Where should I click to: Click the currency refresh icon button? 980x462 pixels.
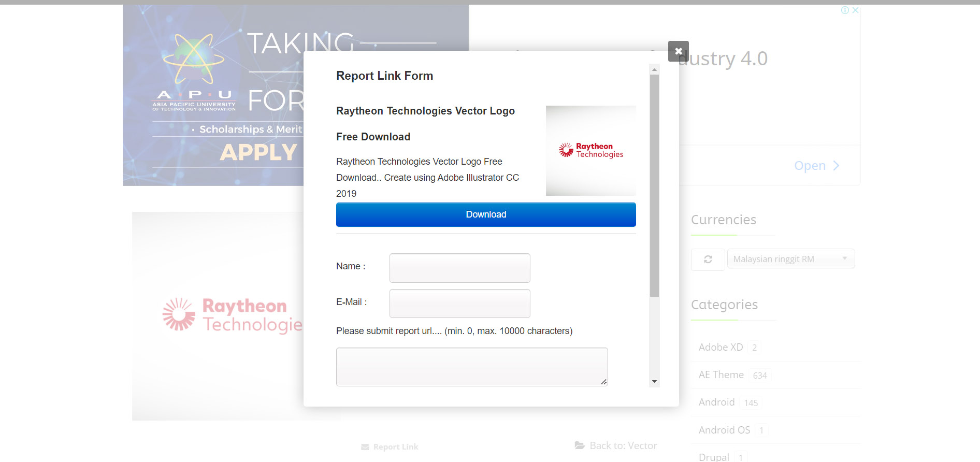[708, 259]
